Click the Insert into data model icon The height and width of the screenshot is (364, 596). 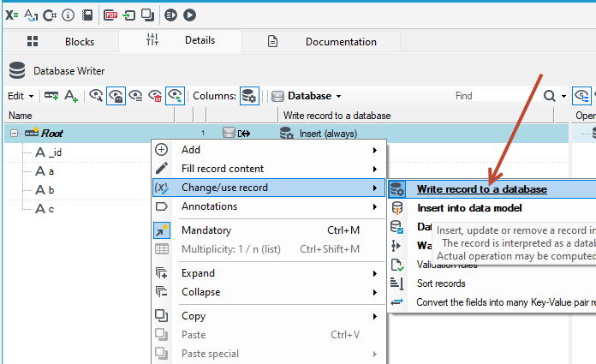coord(397,208)
